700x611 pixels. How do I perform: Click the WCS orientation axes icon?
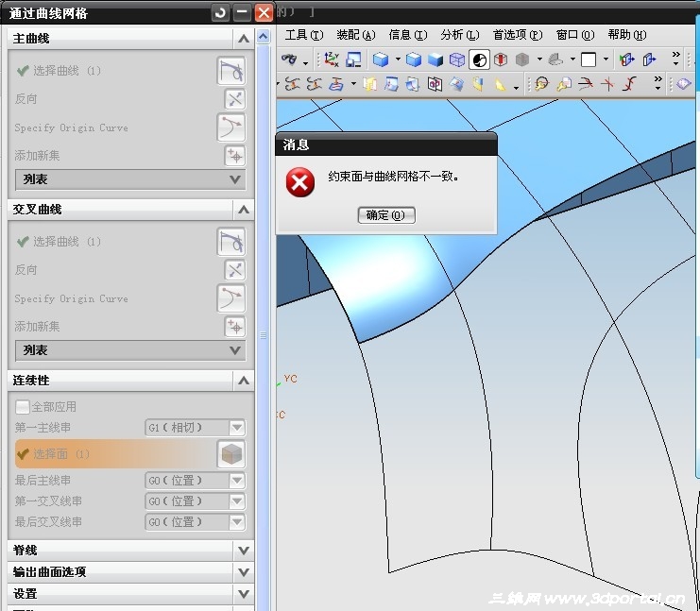(332, 59)
